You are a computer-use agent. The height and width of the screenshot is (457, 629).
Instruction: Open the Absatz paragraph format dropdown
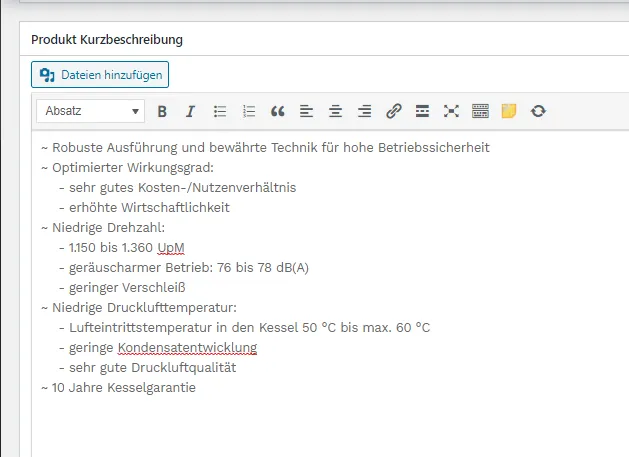(91, 111)
